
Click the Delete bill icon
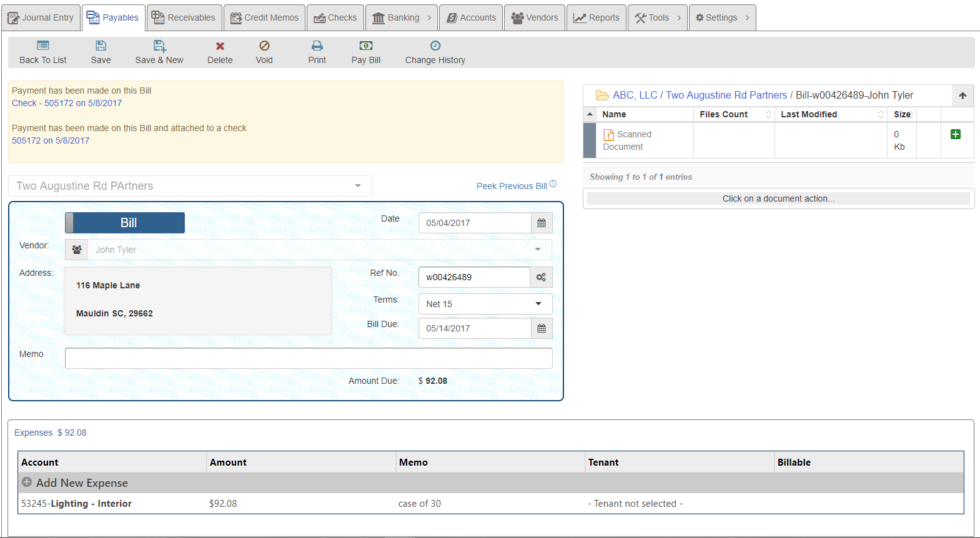click(220, 46)
